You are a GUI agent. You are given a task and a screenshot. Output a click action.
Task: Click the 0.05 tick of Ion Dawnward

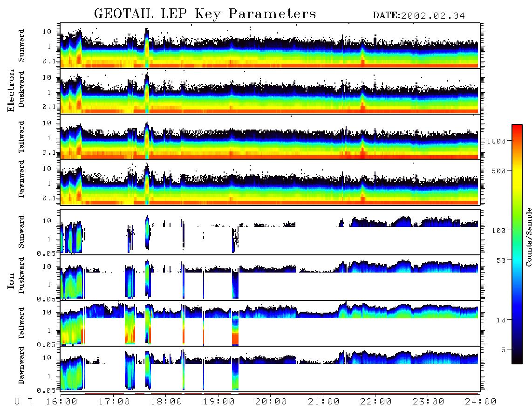[x=46, y=390]
